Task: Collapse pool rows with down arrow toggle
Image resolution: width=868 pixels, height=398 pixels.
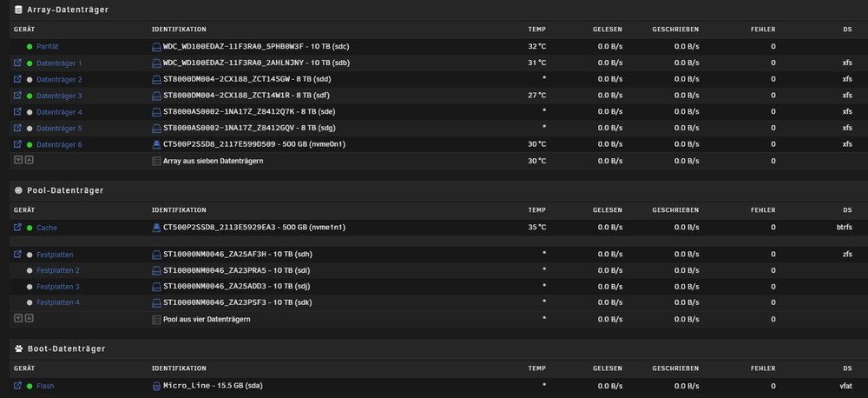Action: click(18, 318)
